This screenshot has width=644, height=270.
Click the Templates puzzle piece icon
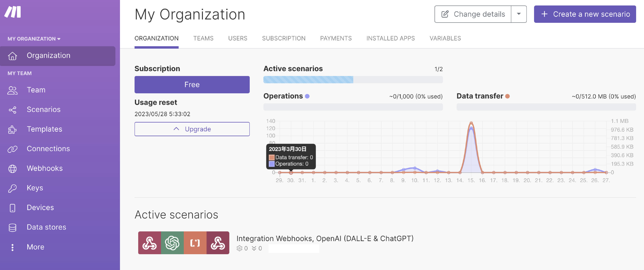point(12,130)
